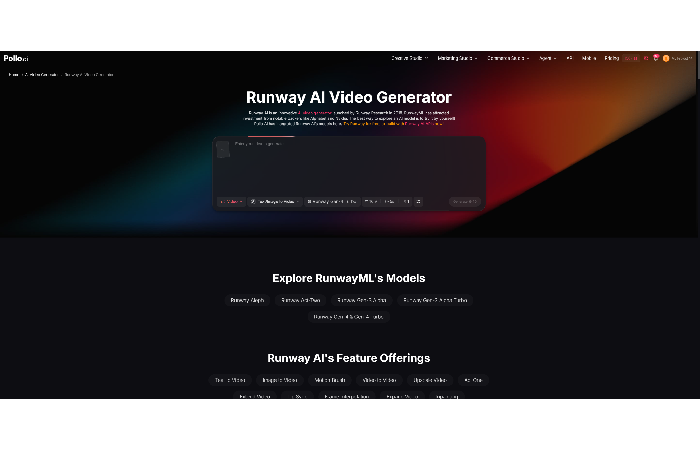Select the Upscale Video feature chip
700x450 pixels.
click(x=430, y=380)
